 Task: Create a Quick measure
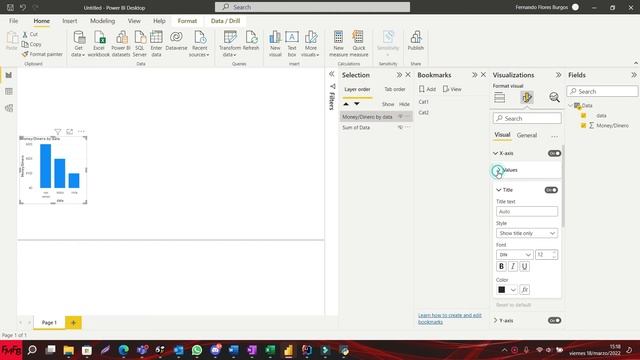[359, 44]
